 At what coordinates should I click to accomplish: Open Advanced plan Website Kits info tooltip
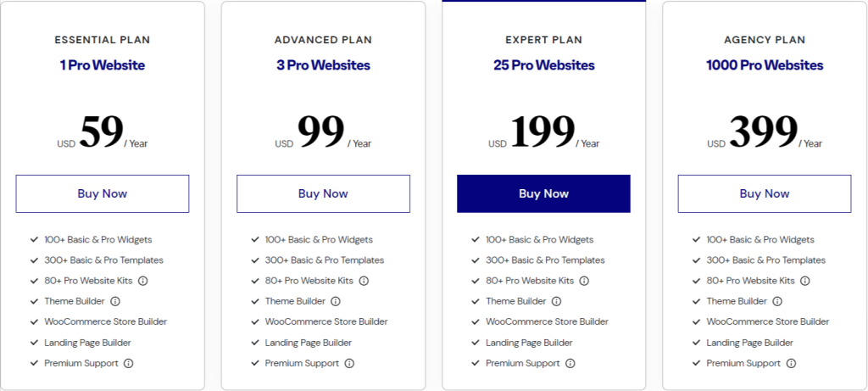pyautogui.click(x=364, y=281)
